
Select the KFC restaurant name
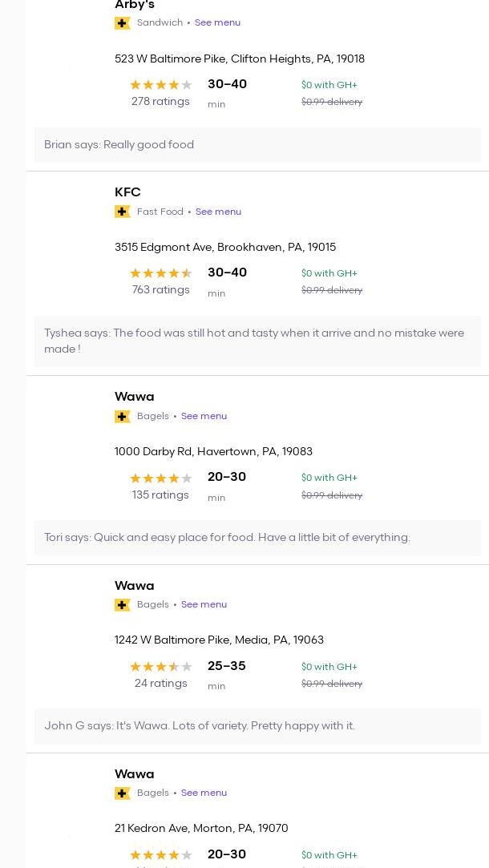[127, 192]
